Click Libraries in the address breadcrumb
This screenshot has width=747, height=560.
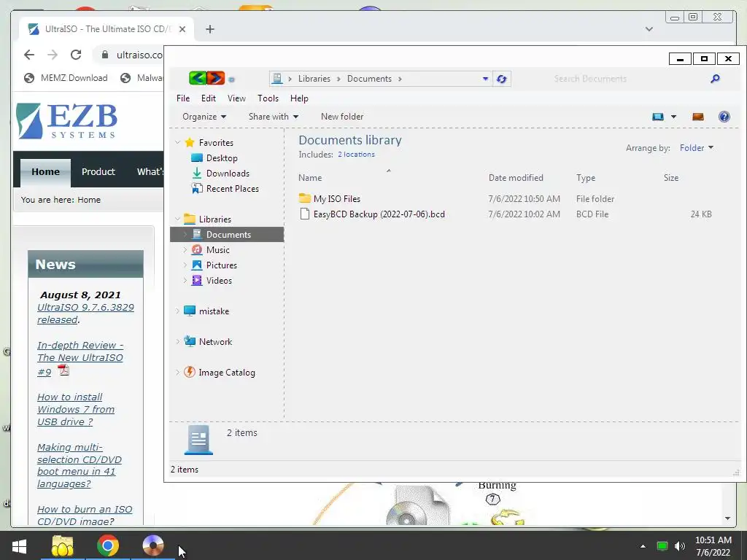314,79
